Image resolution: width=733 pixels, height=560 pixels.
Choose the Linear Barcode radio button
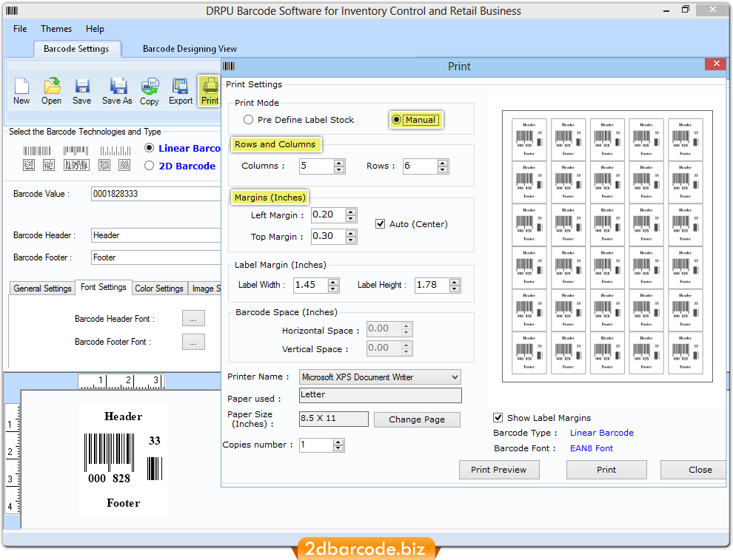click(x=149, y=148)
